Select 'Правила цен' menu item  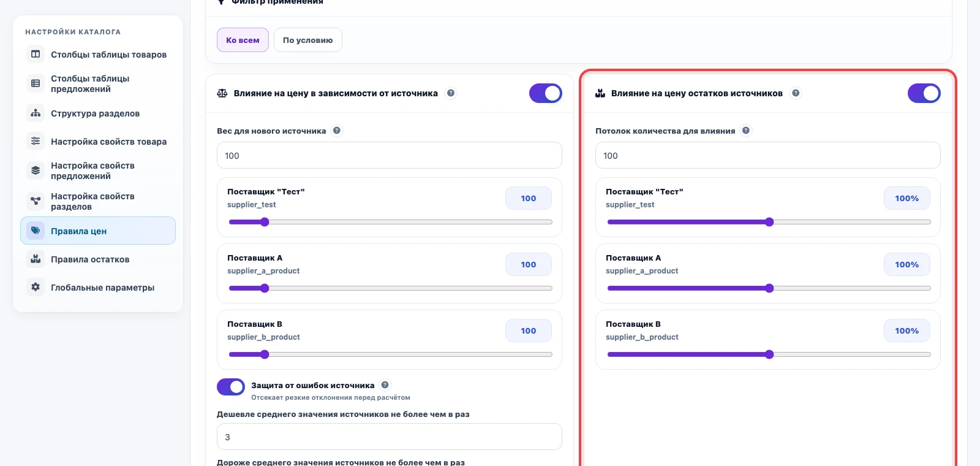(x=98, y=231)
